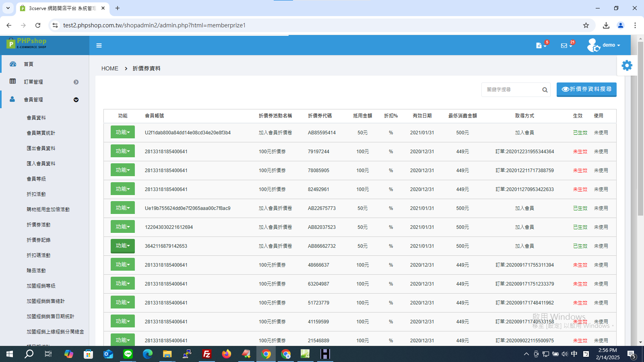This screenshot has height=362, width=644.
Task: Open the mail notifications envelope icon
Action: (564, 45)
